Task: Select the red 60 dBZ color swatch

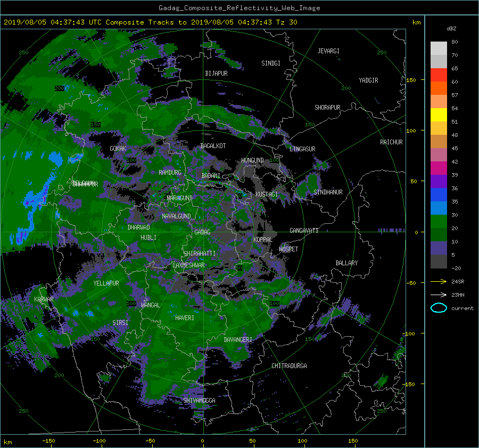Action: pyautogui.click(x=439, y=75)
